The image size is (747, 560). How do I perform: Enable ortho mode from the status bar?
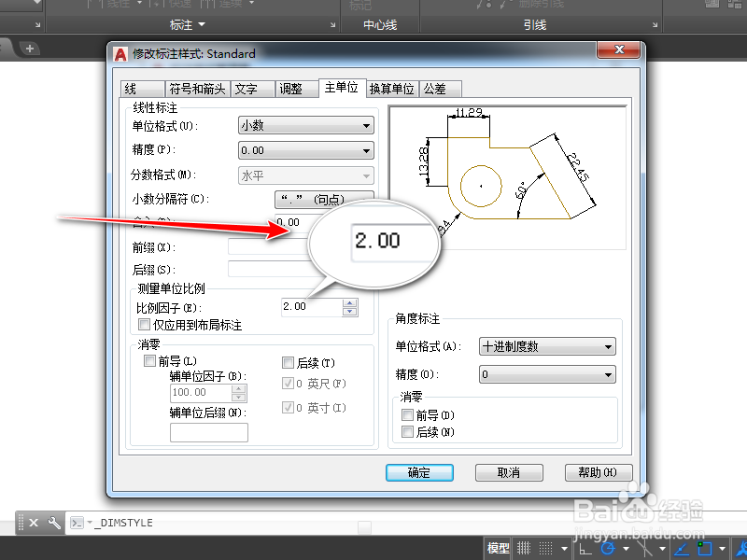[x=584, y=549]
